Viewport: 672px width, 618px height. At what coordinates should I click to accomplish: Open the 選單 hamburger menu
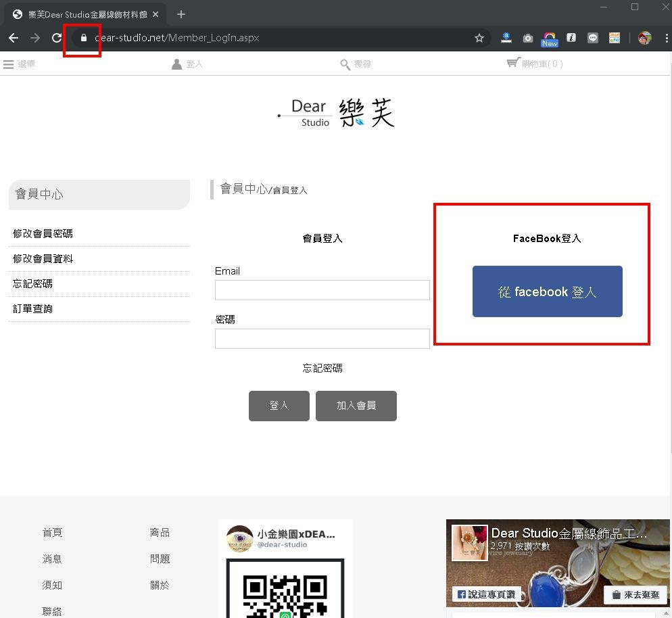19,64
